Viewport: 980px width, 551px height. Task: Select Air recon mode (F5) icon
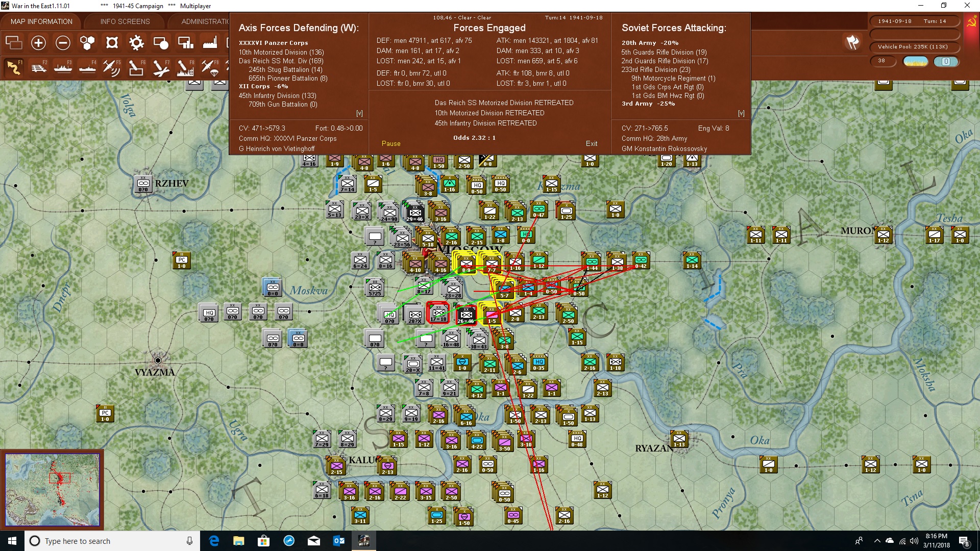pos(112,68)
